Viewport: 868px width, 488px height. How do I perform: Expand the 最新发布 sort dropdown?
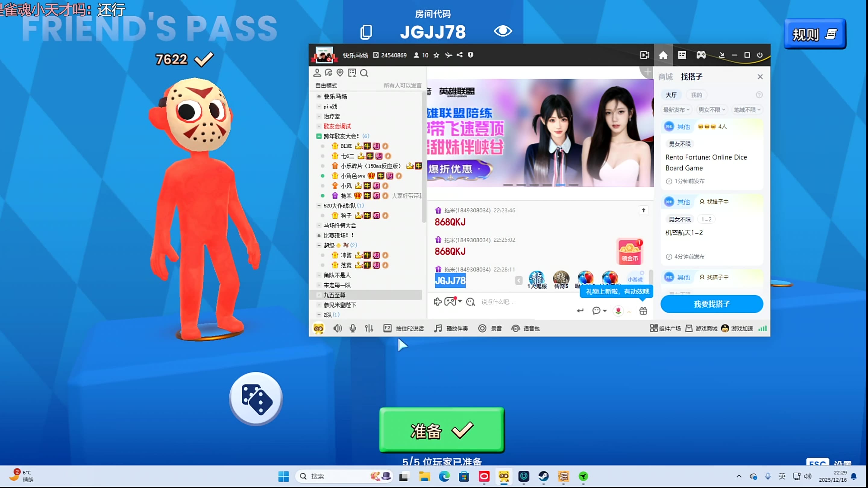tap(676, 110)
